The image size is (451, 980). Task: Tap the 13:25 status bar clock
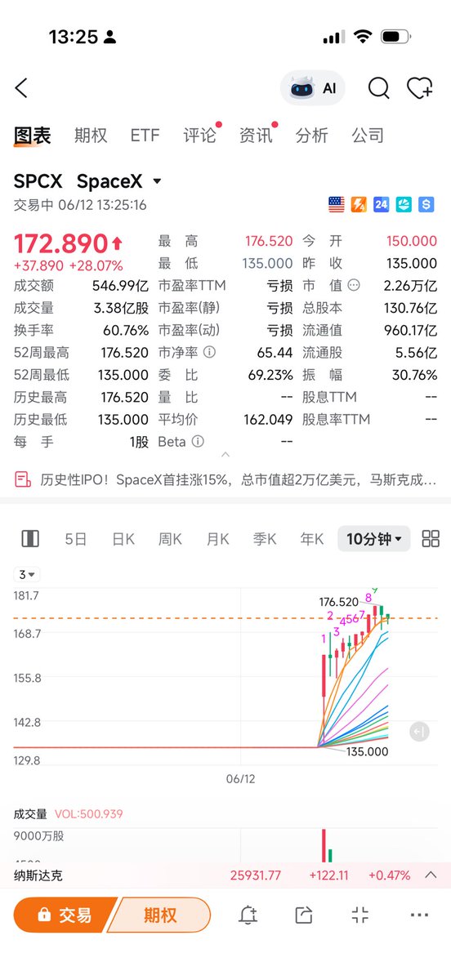tap(74, 37)
